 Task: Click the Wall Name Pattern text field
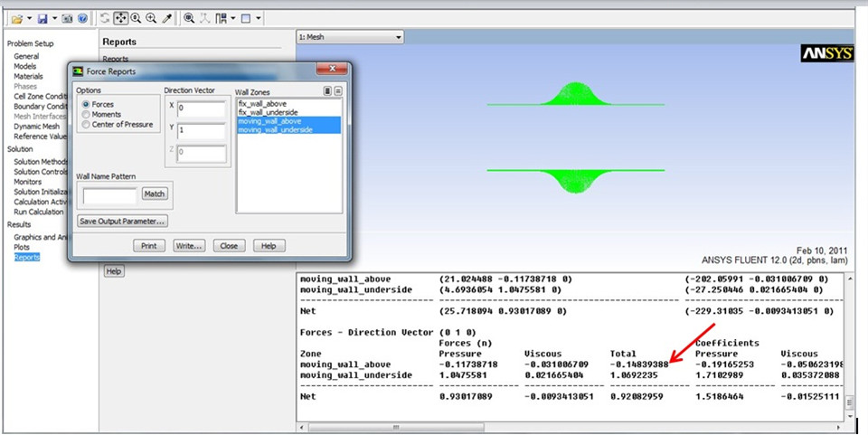pyautogui.click(x=108, y=194)
